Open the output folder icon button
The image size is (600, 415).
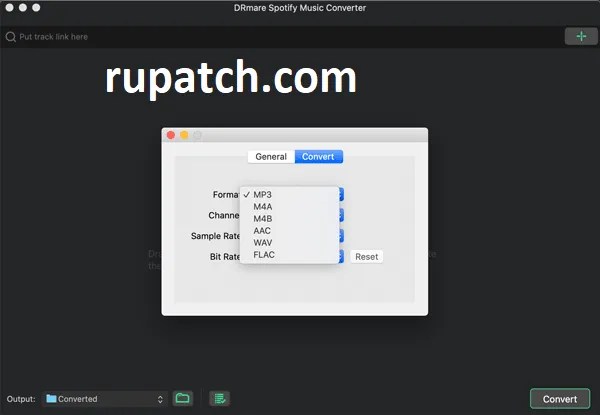coord(183,399)
